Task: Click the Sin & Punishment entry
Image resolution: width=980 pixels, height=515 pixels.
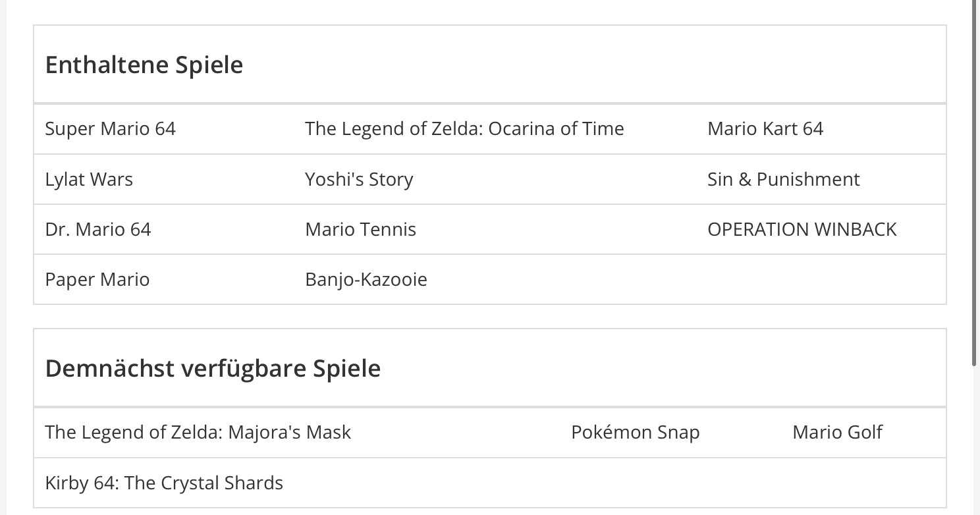Action: pos(783,179)
